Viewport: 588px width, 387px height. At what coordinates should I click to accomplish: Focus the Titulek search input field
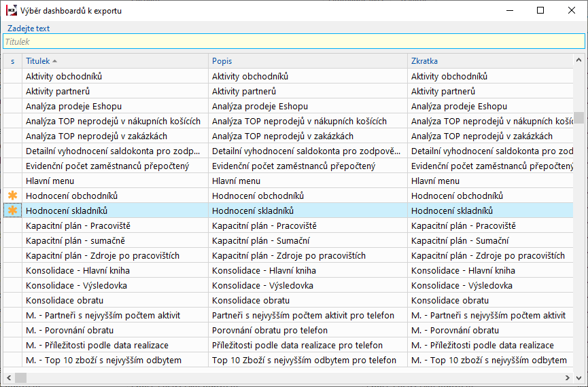click(x=294, y=41)
